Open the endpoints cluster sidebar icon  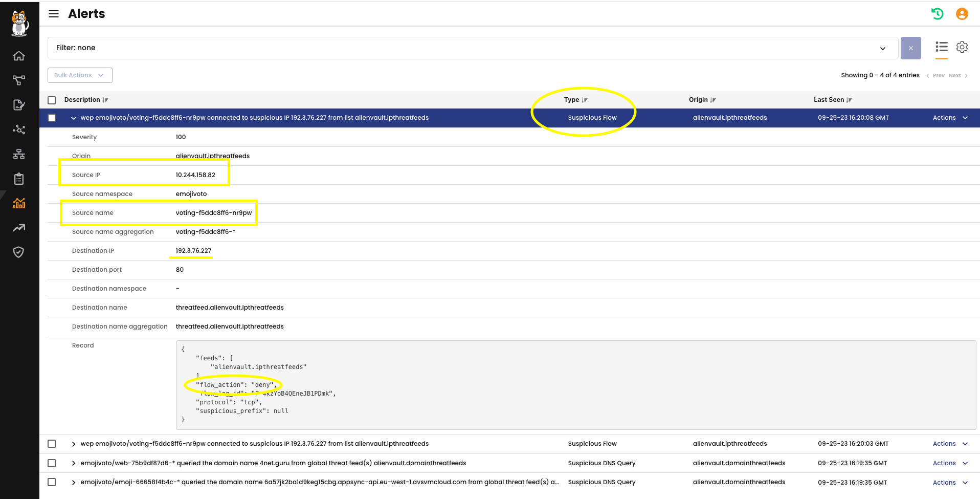(x=19, y=129)
